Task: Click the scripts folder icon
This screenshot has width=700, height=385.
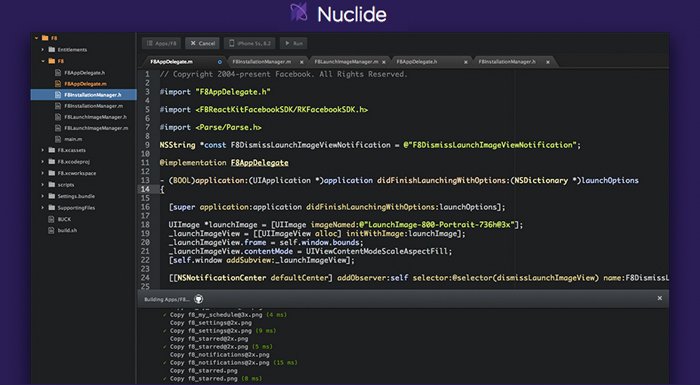Action: (51, 184)
